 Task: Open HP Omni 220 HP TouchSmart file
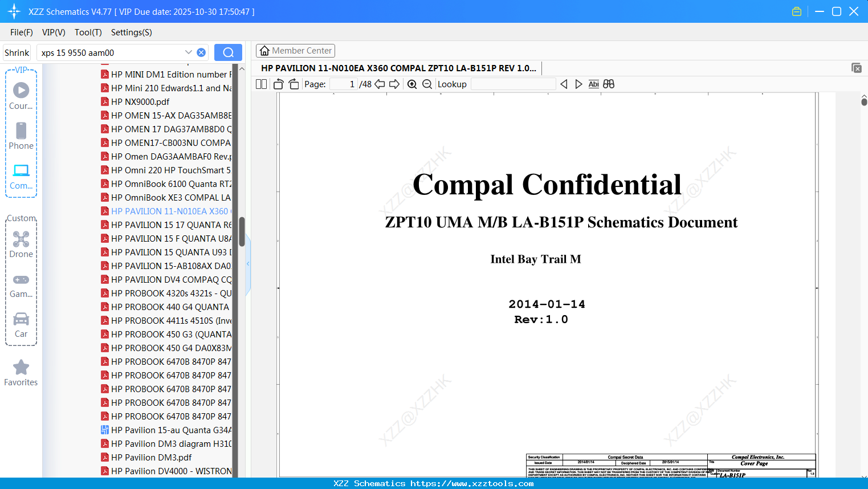click(166, 170)
